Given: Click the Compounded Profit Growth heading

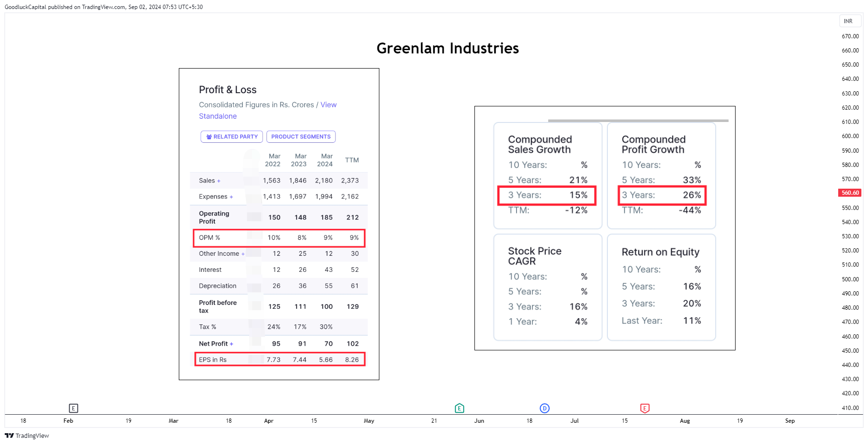Looking at the screenshot, I should pos(654,144).
